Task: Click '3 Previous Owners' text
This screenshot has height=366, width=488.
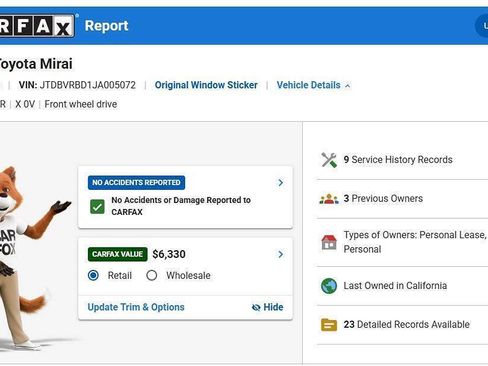Action: click(x=383, y=198)
